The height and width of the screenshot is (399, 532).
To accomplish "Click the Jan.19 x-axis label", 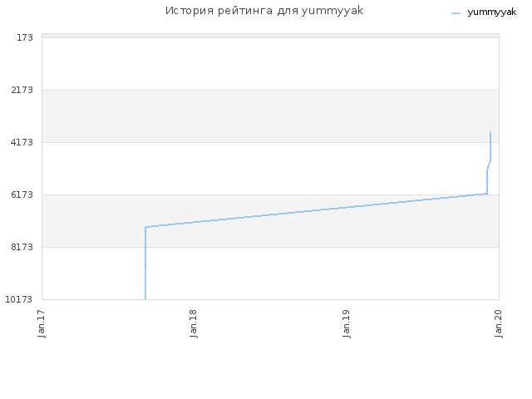I will tap(346, 323).
